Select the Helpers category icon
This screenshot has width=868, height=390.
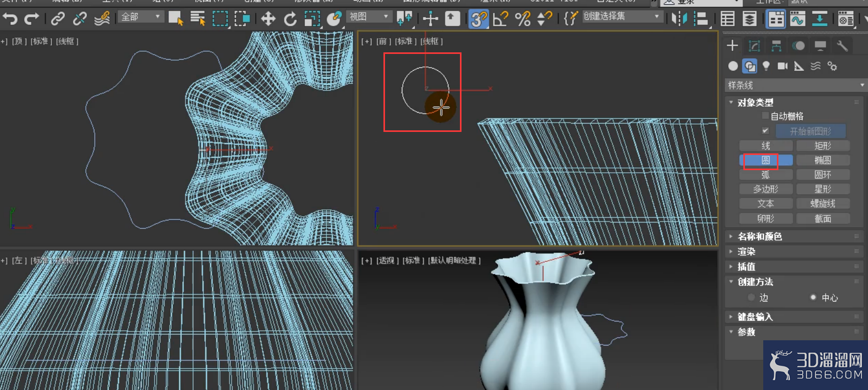(x=799, y=66)
